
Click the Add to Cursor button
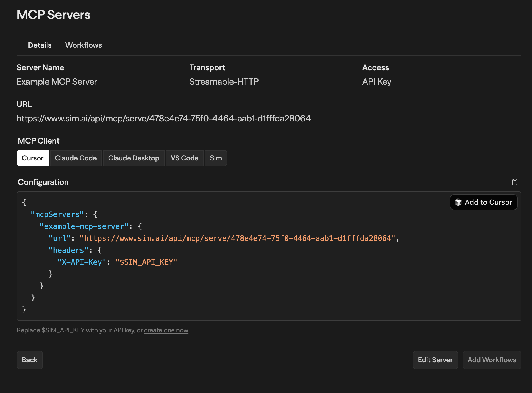[483, 202]
